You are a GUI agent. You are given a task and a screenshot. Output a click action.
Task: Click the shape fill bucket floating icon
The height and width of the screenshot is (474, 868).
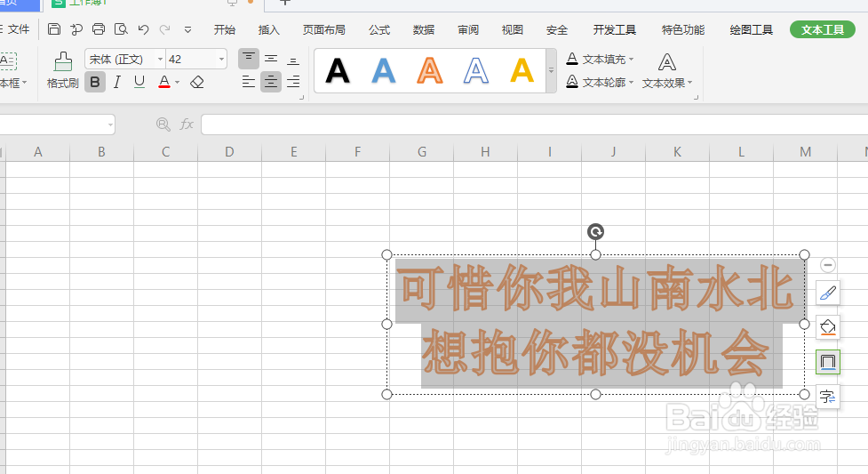[x=828, y=327]
